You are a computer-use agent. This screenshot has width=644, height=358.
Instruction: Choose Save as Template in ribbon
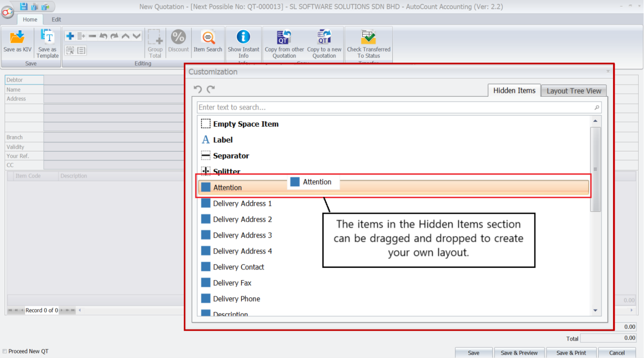(x=47, y=44)
